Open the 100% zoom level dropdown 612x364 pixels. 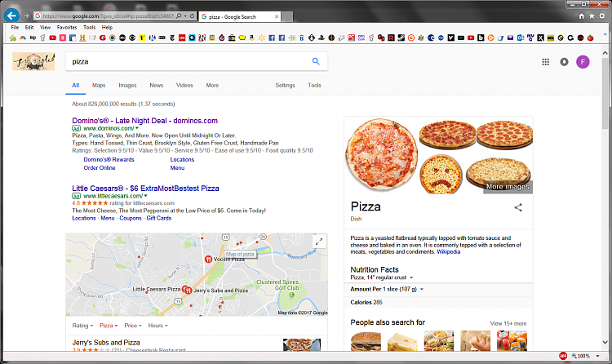point(597,356)
